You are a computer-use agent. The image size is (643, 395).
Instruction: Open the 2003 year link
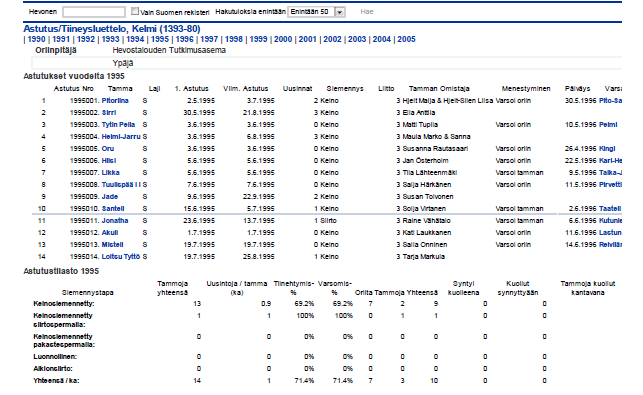[357, 39]
